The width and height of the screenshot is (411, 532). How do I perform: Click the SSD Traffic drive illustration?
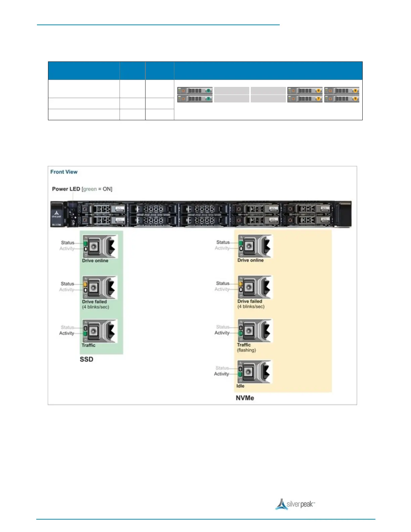tap(100, 331)
